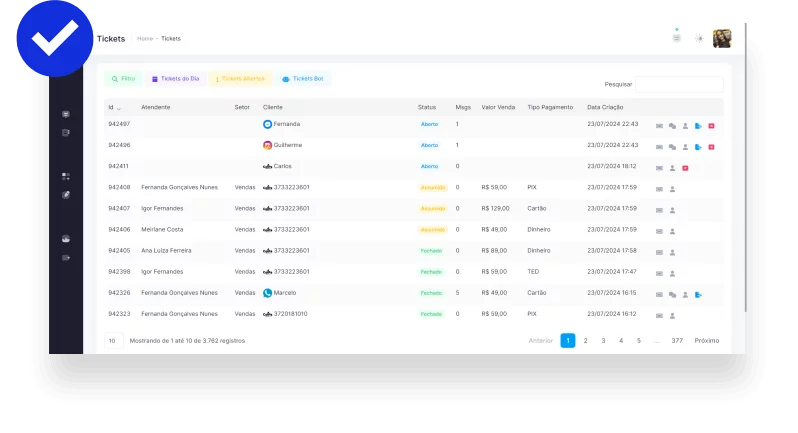Viewport: 798px width, 433px height.
Task: Click WhatsApp icon beside Marcelo
Action: tap(267, 293)
